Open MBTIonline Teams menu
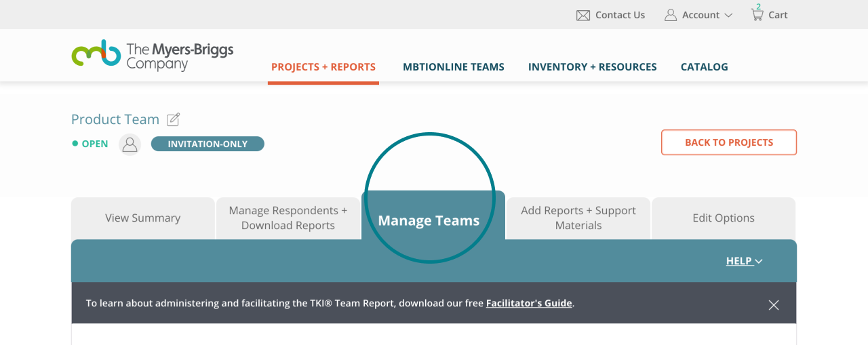The height and width of the screenshot is (345, 868). point(454,67)
